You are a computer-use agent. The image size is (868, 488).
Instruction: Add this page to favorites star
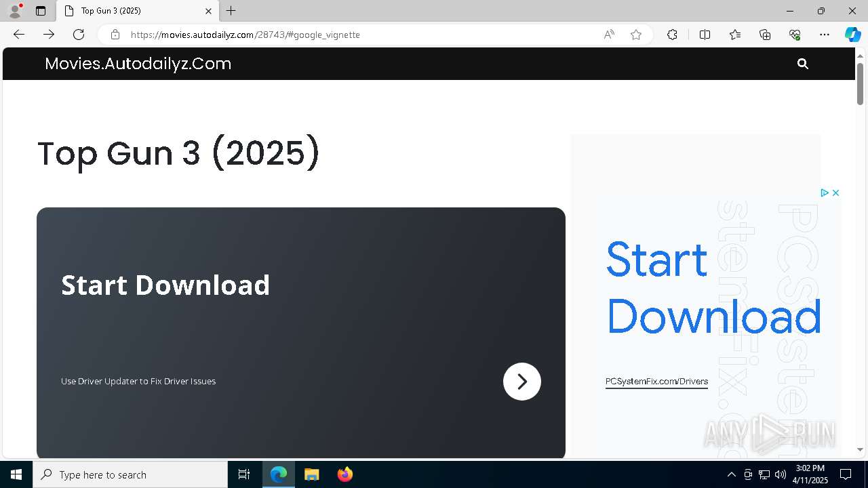click(636, 35)
